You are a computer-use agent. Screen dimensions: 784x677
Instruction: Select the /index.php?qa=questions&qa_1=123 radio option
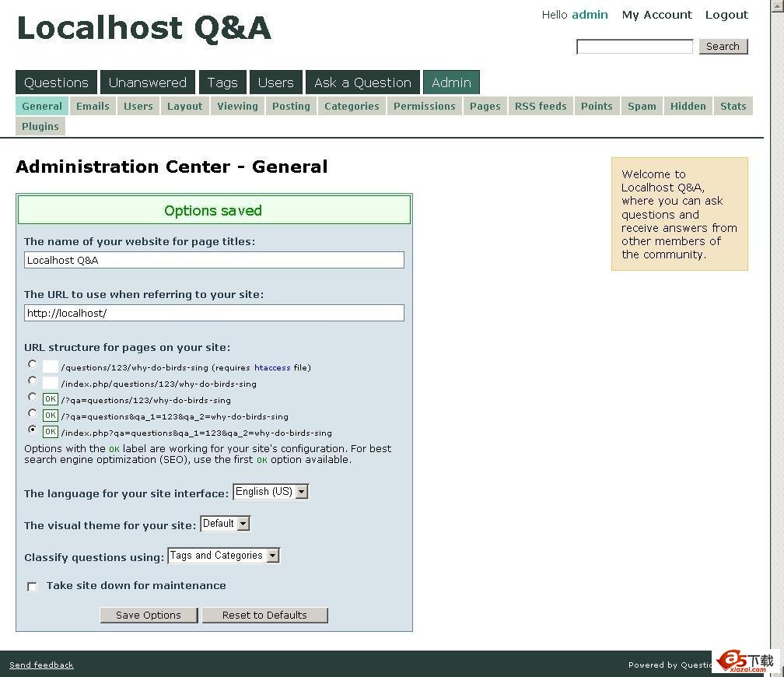[x=33, y=430]
